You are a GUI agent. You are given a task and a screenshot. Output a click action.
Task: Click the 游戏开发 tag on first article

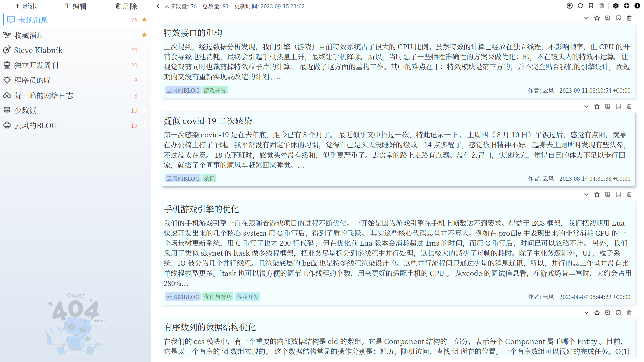[x=215, y=90]
